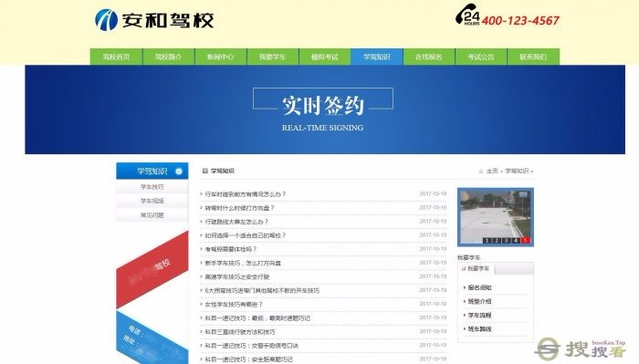Viewport: 639px width, 364px height.
Task: Open article 6大拐弯技巧
Action: pos(262,291)
